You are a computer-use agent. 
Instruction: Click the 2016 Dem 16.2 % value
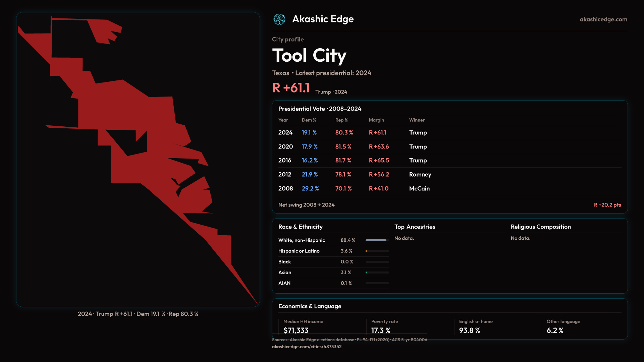[310, 161]
